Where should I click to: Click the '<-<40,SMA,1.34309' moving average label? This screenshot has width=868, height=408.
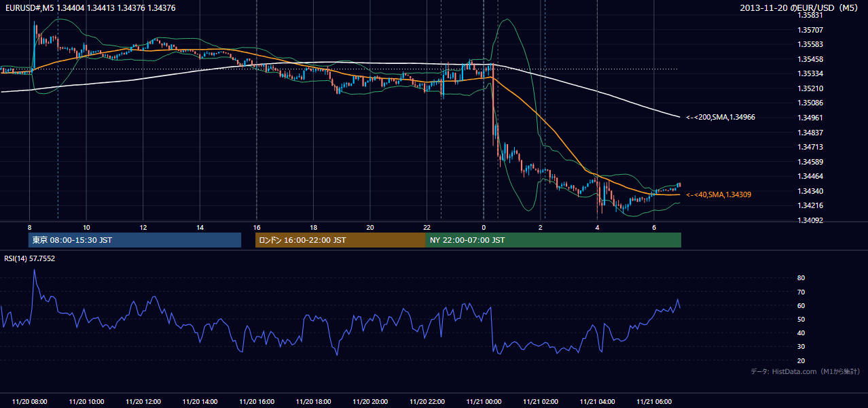718,194
